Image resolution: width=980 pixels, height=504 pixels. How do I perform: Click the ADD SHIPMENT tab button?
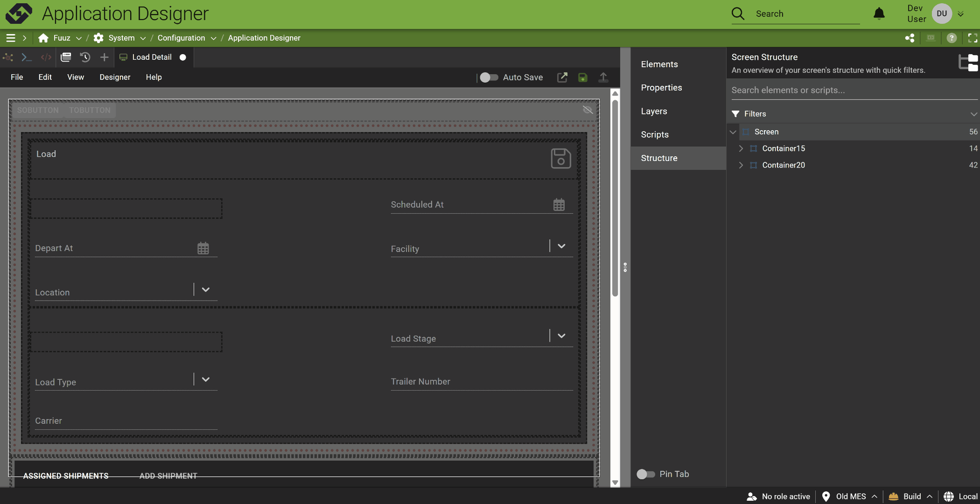(x=168, y=476)
